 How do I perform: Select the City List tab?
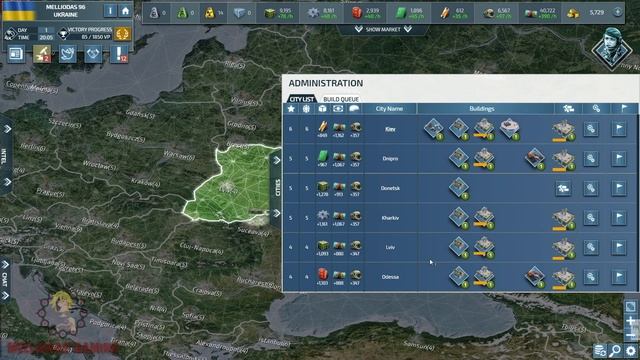302,99
